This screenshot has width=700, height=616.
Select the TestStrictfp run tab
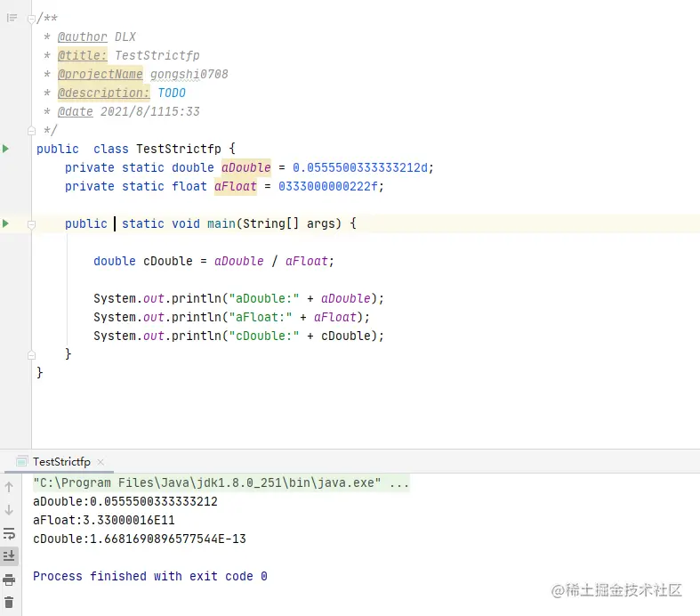click(x=61, y=462)
